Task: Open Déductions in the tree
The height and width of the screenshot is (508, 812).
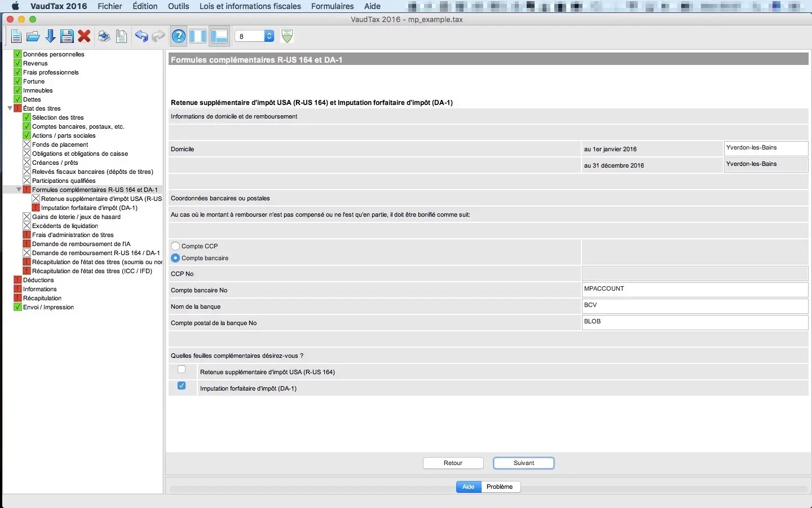Action: click(x=38, y=280)
